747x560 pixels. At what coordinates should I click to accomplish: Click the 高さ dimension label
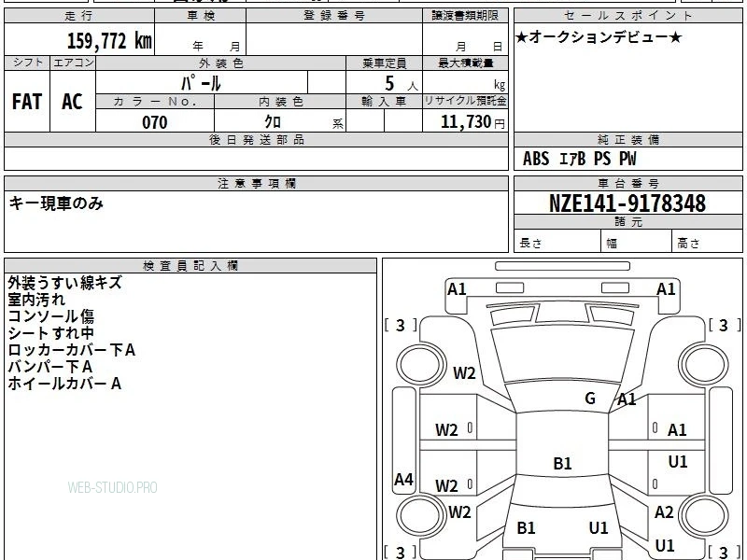coord(688,243)
